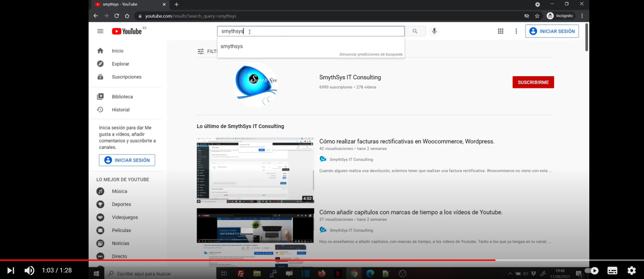Open the hamburger guide menu
The image size is (644, 279).
[100, 31]
